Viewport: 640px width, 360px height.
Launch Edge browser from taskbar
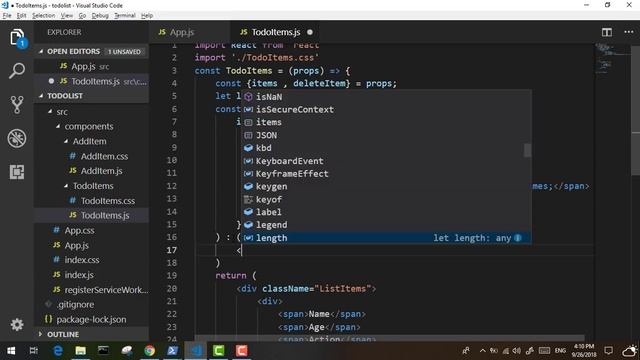coord(58,351)
